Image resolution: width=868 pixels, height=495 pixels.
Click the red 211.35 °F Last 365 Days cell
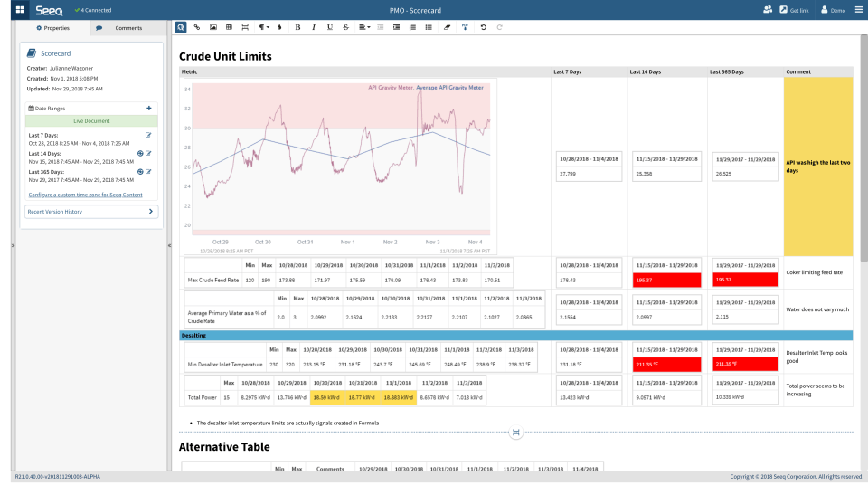coord(745,364)
